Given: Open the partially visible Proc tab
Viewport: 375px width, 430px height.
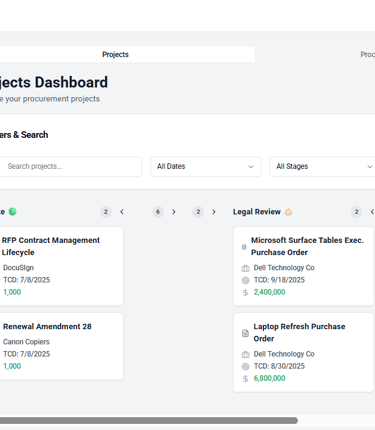Looking at the screenshot, I should click(367, 55).
